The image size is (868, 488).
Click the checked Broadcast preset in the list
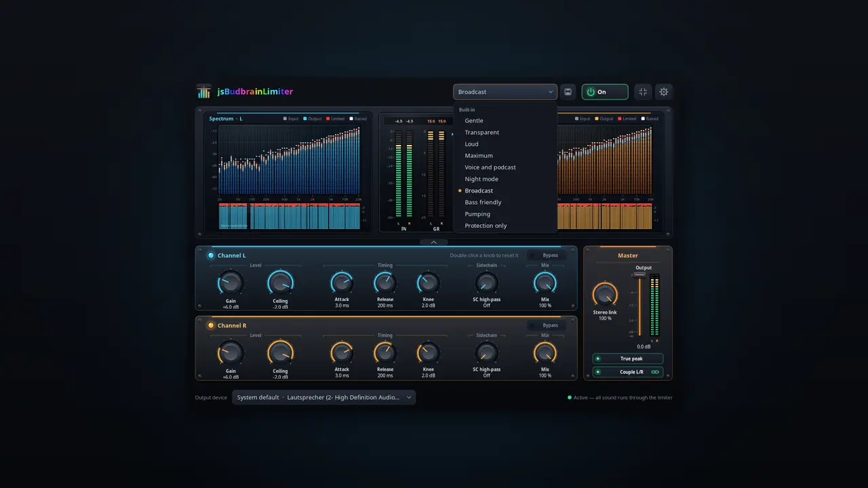click(505, 190)
